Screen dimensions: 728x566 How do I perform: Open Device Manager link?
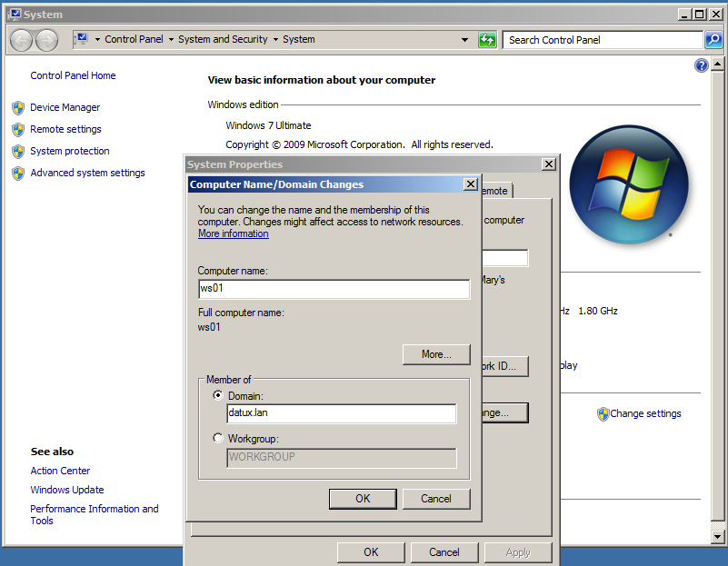pyautogui.click(x=65, y=107)
